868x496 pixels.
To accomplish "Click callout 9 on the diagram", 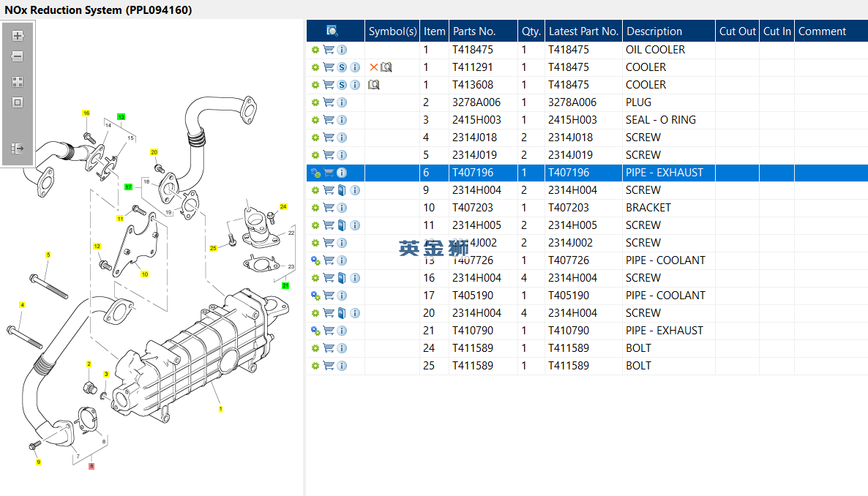I will pos(38,462).
